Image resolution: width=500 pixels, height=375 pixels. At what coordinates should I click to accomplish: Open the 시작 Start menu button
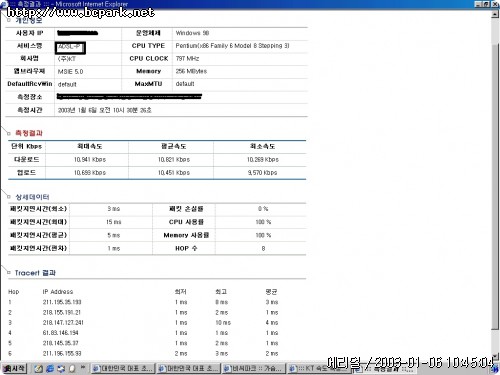click(x=14, y=369)
